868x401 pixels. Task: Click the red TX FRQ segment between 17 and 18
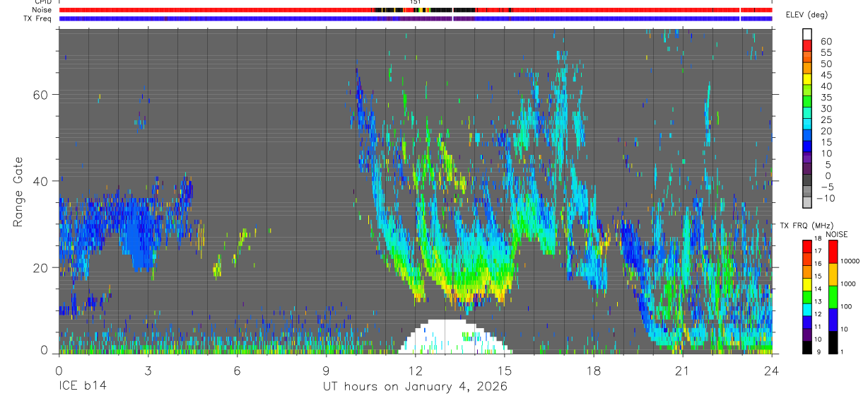[807, 245]
